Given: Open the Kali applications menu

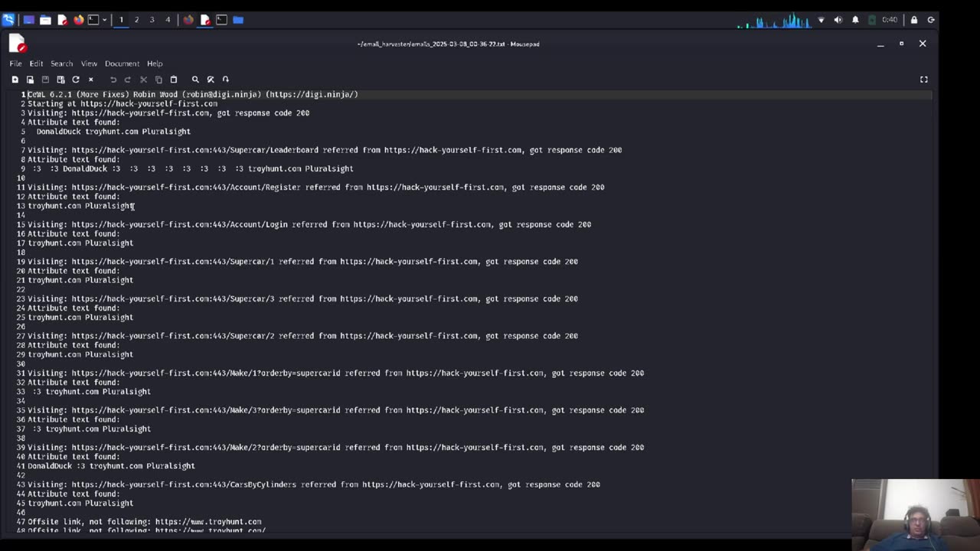Looking at the screenshot, I should coord(8,20).
